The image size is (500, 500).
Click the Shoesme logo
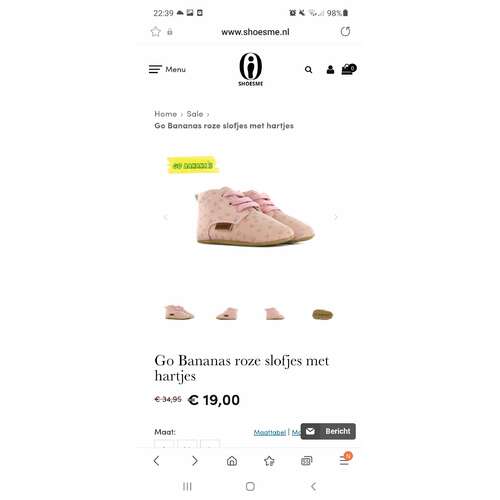[x=251, y=70]
